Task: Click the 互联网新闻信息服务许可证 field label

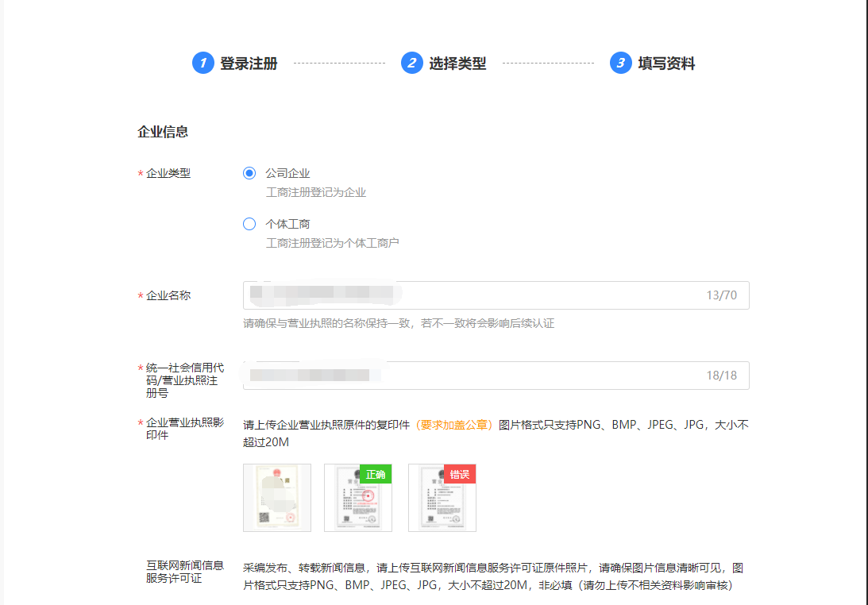Action: (184, 572)
